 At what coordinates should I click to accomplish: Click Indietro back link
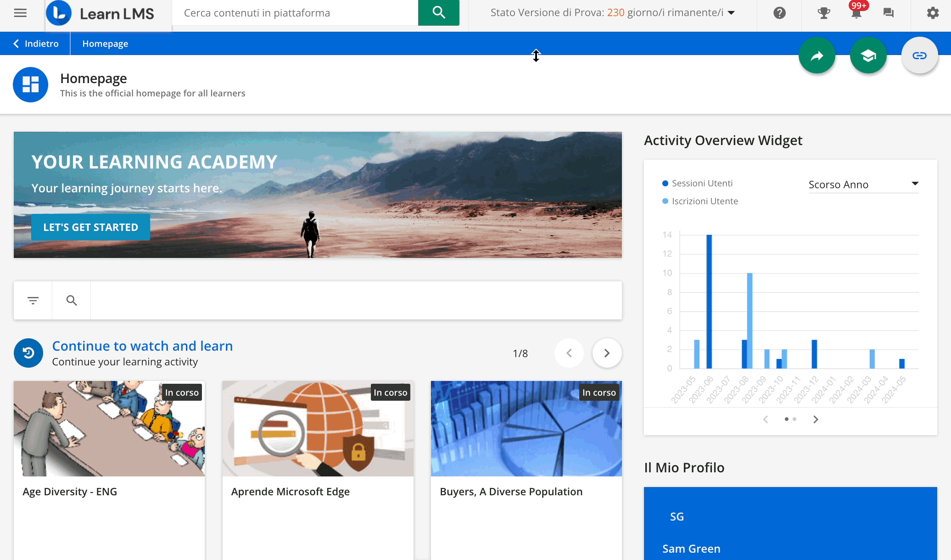(x=36, y=44)
